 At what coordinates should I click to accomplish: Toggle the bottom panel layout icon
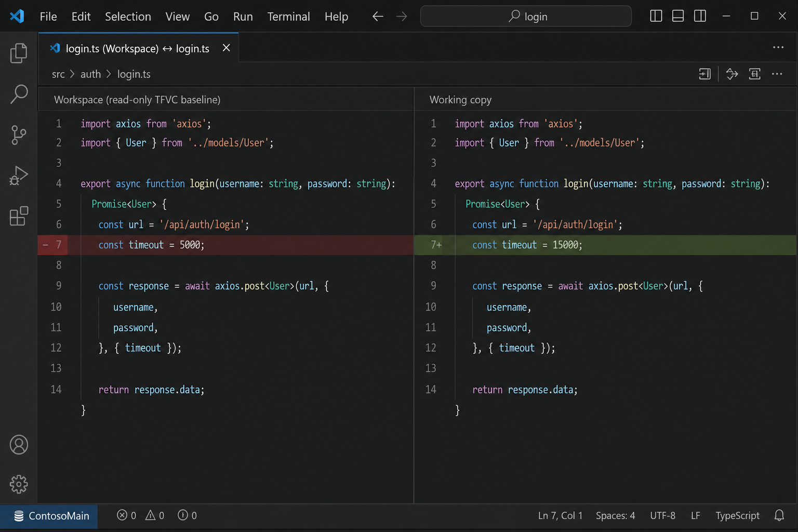(x=678, y=16)
